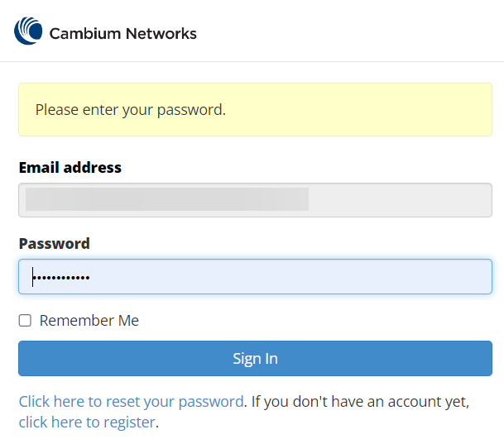Screen dimensions: 504x444
Task: Click the Cambium Networks brand name text
Action: click(122, 34)
